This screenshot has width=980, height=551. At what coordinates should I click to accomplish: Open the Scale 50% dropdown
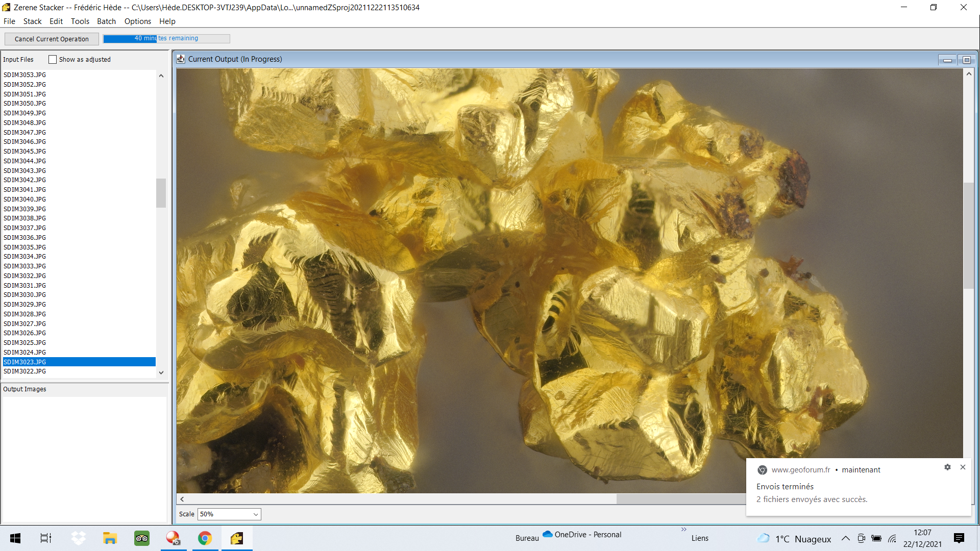(229, 514)
